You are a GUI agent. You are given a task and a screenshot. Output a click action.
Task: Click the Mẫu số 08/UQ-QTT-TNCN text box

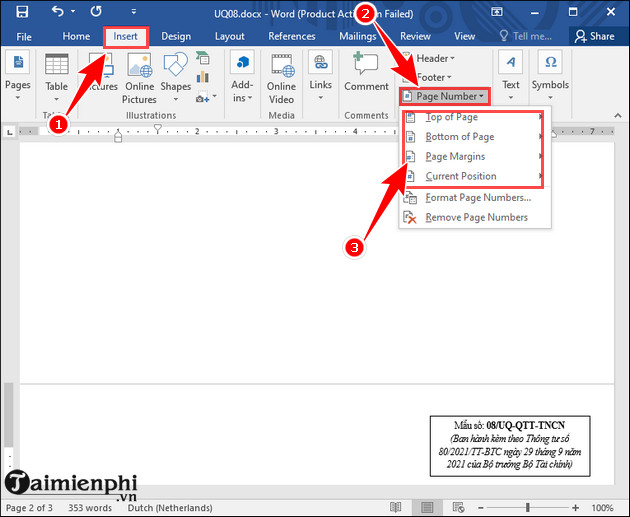(x=510, y=446)
